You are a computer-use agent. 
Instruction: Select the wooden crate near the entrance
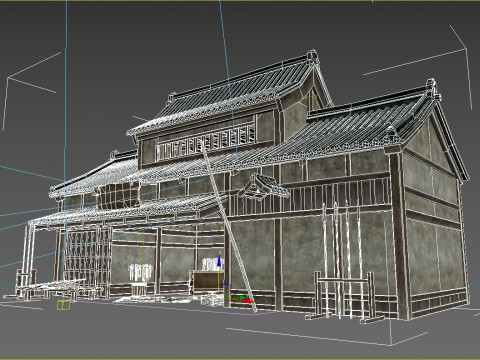[x=207, y=282]
